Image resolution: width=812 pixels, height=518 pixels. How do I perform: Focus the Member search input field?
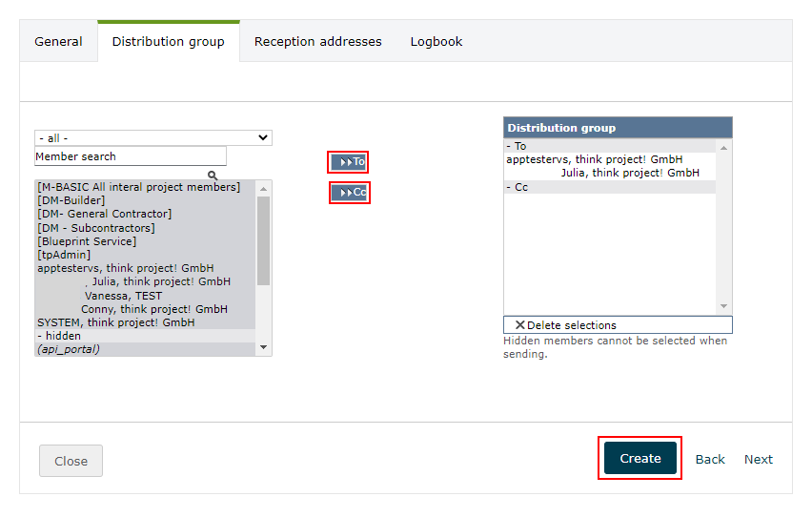(131, 156)
